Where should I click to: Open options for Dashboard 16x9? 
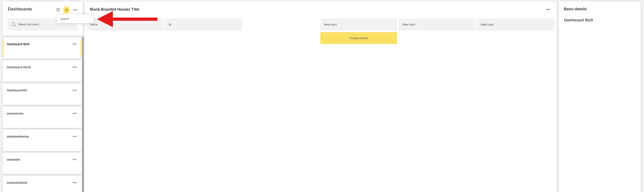click(x=75, y=44)
